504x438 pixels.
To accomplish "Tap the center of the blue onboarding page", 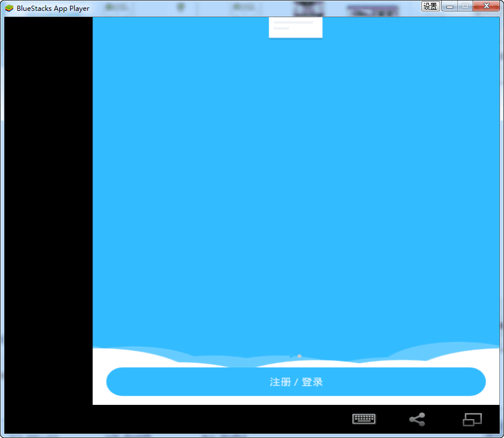I will [x=296, y=188].
